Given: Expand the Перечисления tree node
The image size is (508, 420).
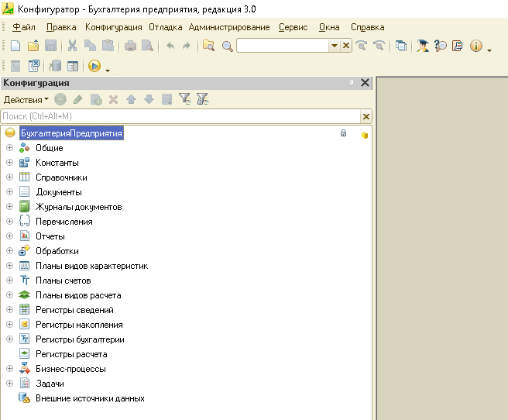Looking at the screenshot, I should coord(10,222).
